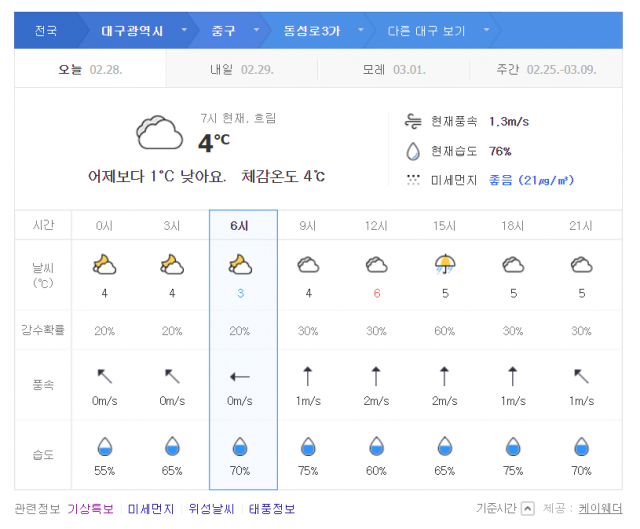Click the 9시 humidity droplet icon
This screenshot has width=640, height=529.
[x=308, y=447]
